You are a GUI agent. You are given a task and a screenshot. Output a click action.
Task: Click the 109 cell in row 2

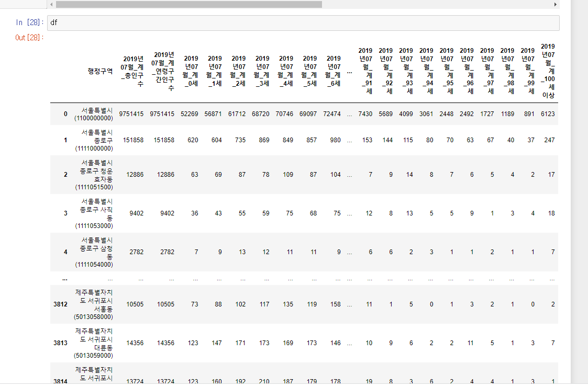point(288,175)
